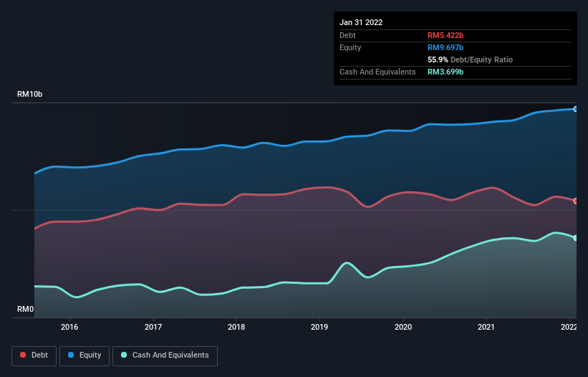Click the Cash And Equivalents tooltip row label

[377, 72]
